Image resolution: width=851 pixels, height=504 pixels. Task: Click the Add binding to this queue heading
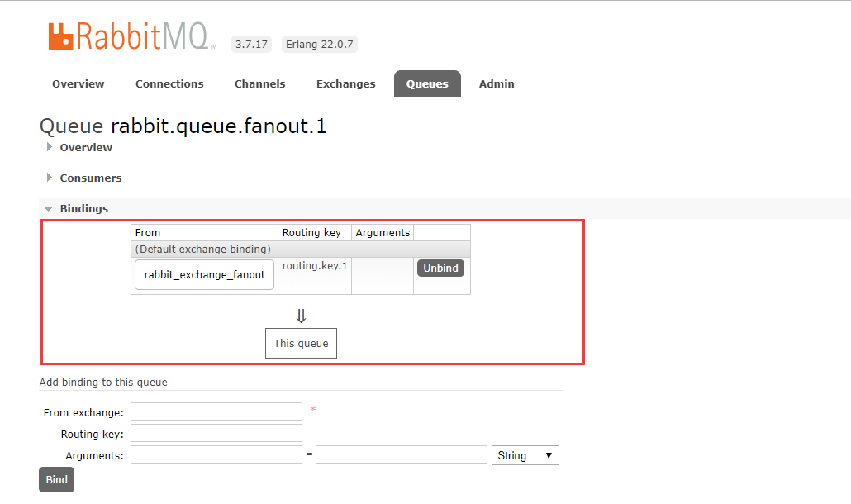coord(103,382)
